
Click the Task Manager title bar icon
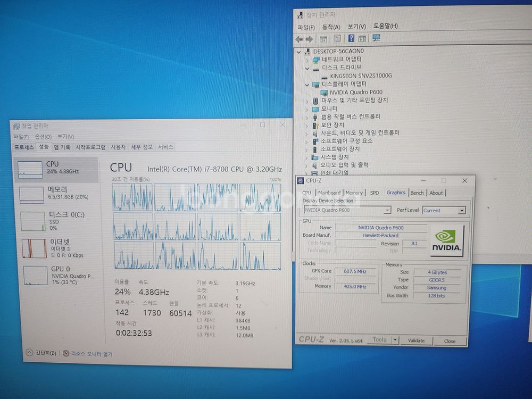click(x=16, y=127)
